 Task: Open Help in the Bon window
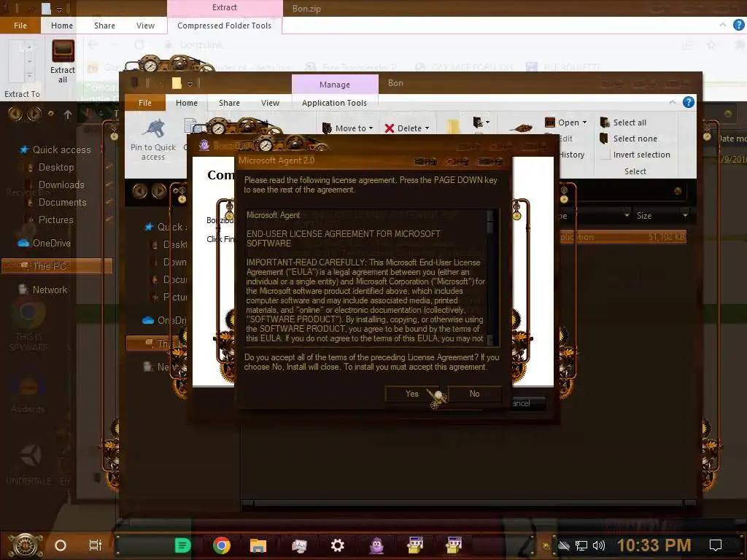(x=689, y=102)
